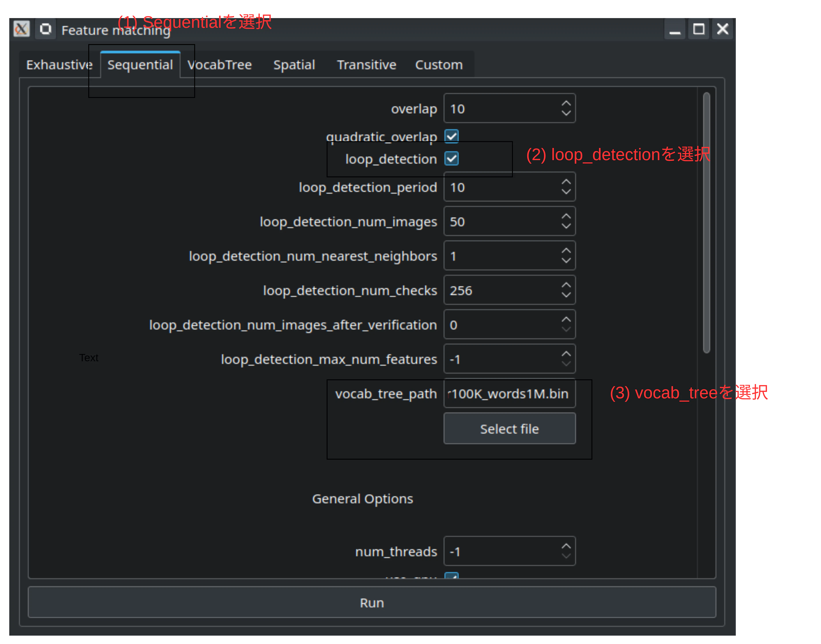The height and width of the screenshot is (644, 821).
Task: Go to the Custom tab
Action: [x=439, y=65]
